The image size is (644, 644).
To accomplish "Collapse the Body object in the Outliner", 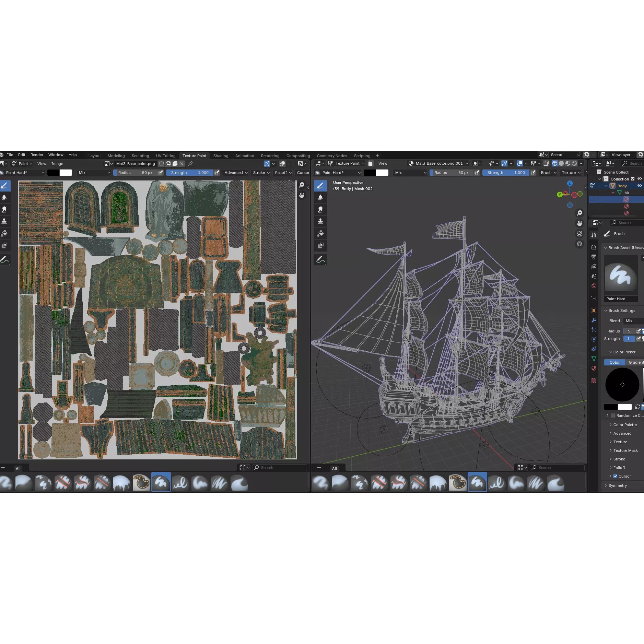I will point(607,186).
